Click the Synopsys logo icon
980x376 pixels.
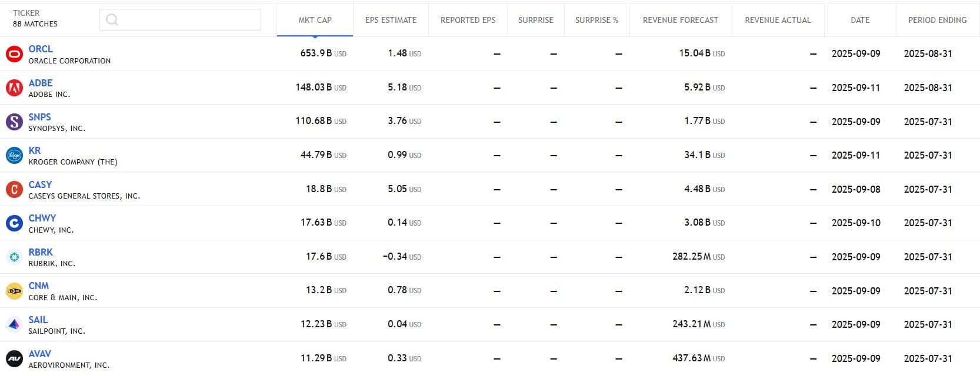pyautogui.click(x=14, y=122)
